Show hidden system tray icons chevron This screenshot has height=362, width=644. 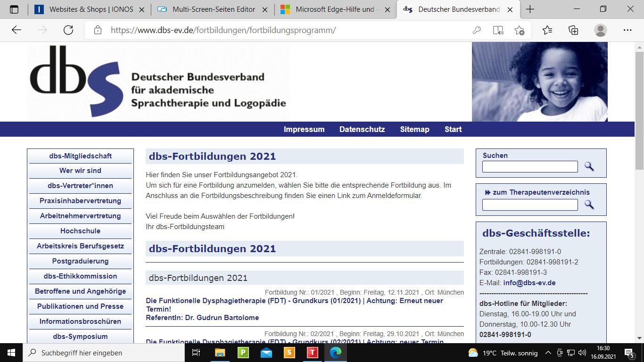548,353
